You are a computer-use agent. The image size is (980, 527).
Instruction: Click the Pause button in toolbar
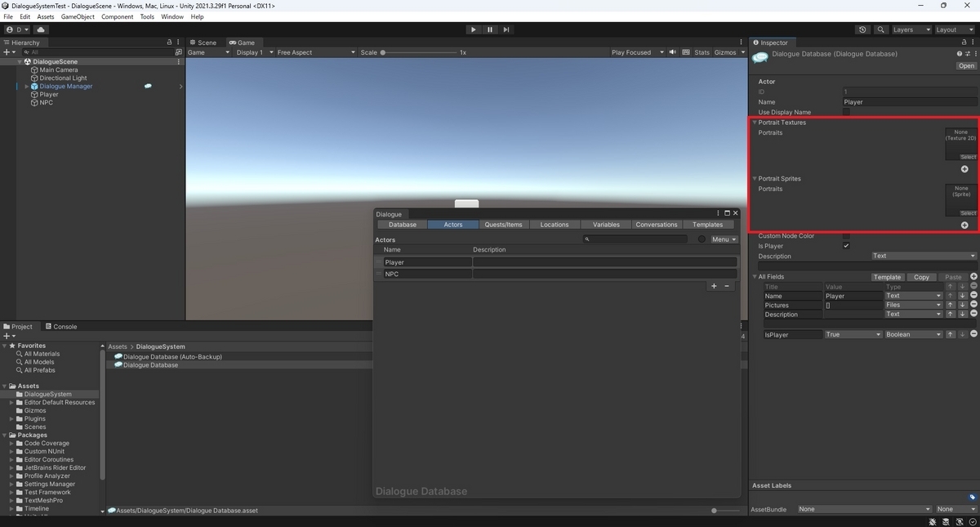click(x=490, y=29)
